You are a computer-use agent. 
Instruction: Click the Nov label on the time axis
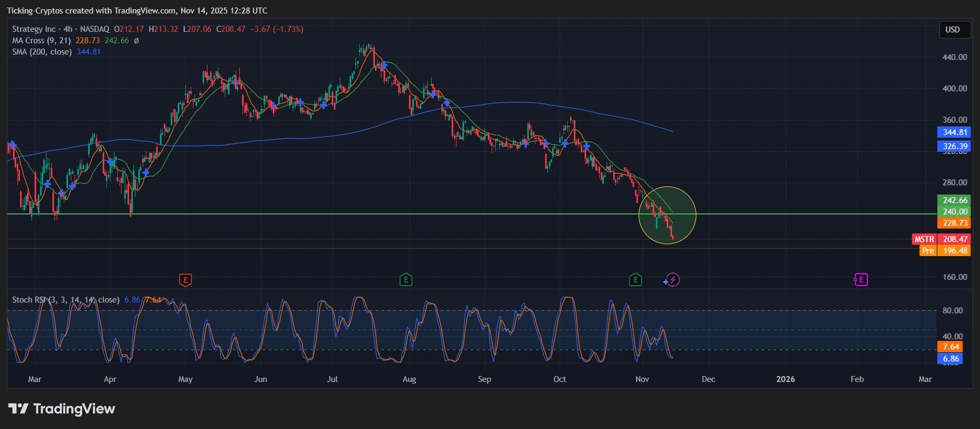point(642,379)
